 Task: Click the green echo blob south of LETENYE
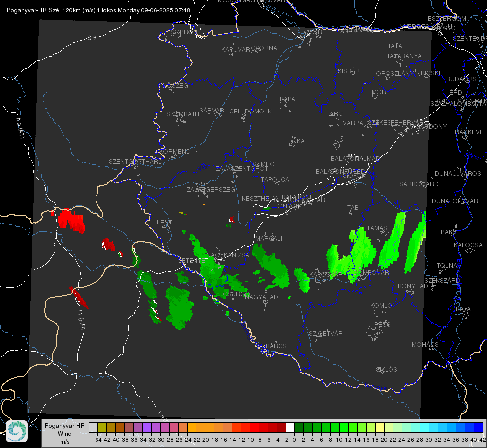tap(180, 307)
